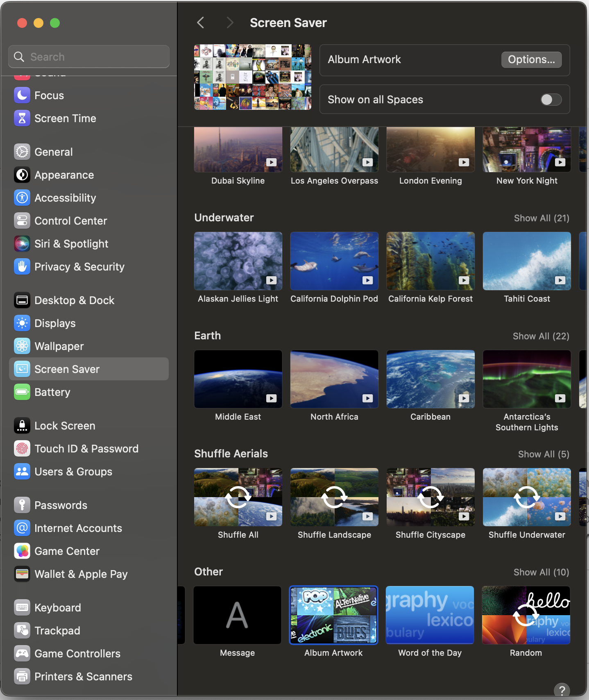Pick the Caribbean Earth thumbnail

[431, 379]
